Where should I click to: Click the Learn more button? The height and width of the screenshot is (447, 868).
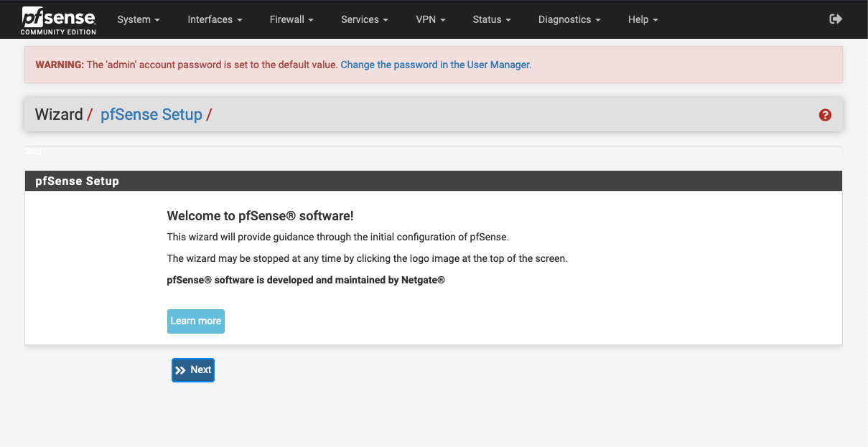pyautogui.click(x=196, y=321)
